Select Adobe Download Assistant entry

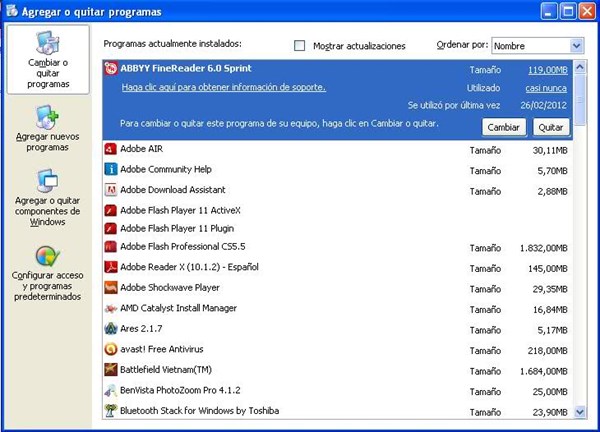click(x=173, y=190)
